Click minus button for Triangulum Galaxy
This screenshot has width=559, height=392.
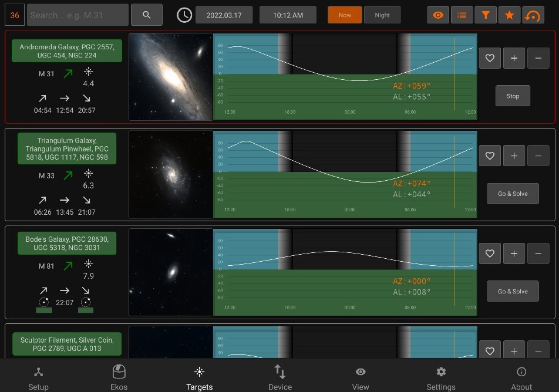coord(538,156)
